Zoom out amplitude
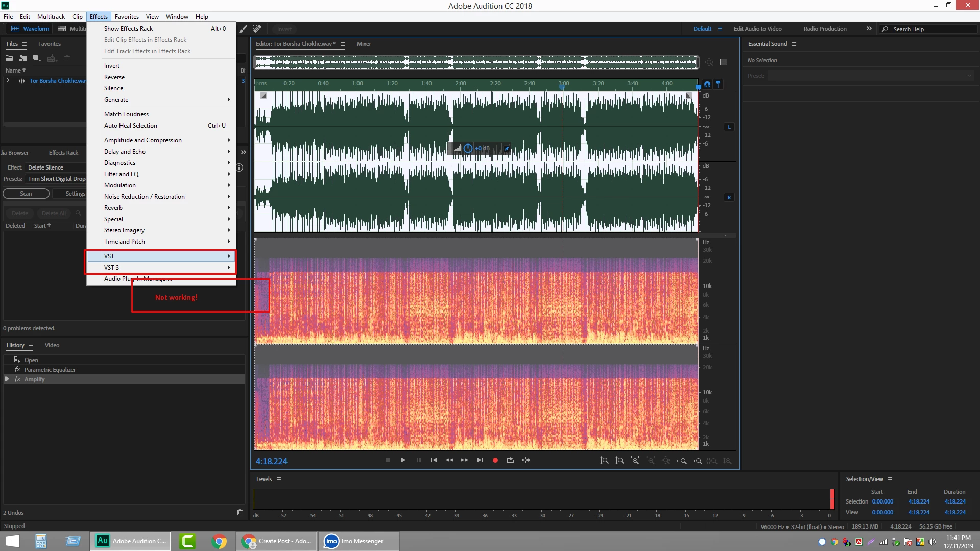The image size is (980, 551). (x=619, y=461)
